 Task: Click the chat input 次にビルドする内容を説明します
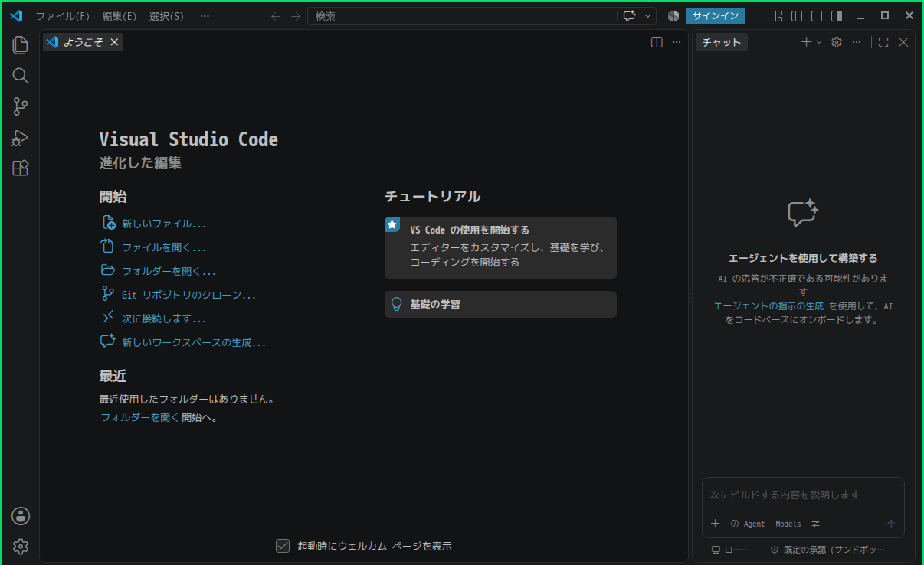point(803,495)
